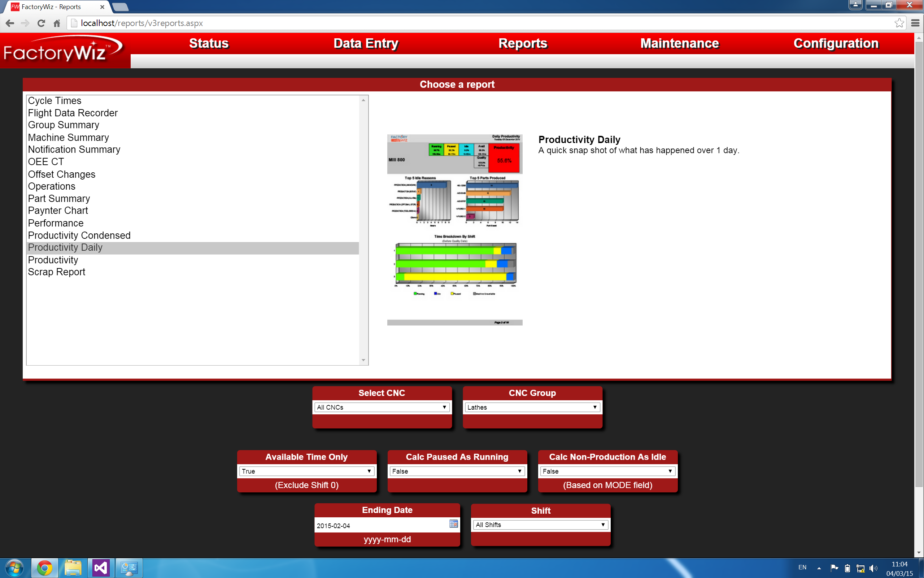Select Performance report
Viewport: 924px width, 578px height.
[x=192, y=223]
